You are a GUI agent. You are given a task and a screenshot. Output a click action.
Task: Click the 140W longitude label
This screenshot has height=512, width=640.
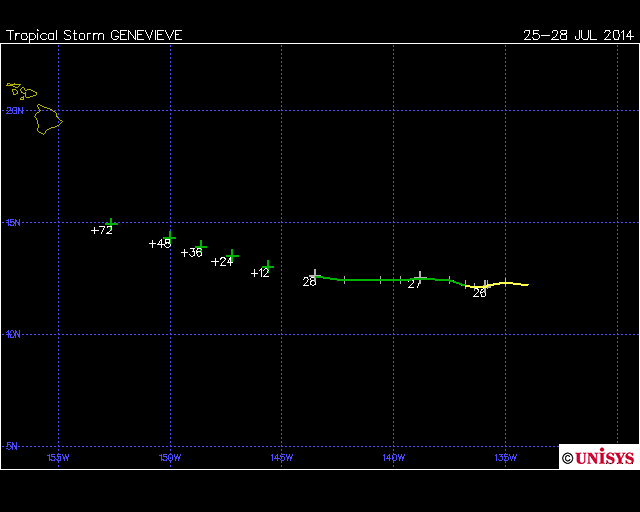(x=394, y=458)
